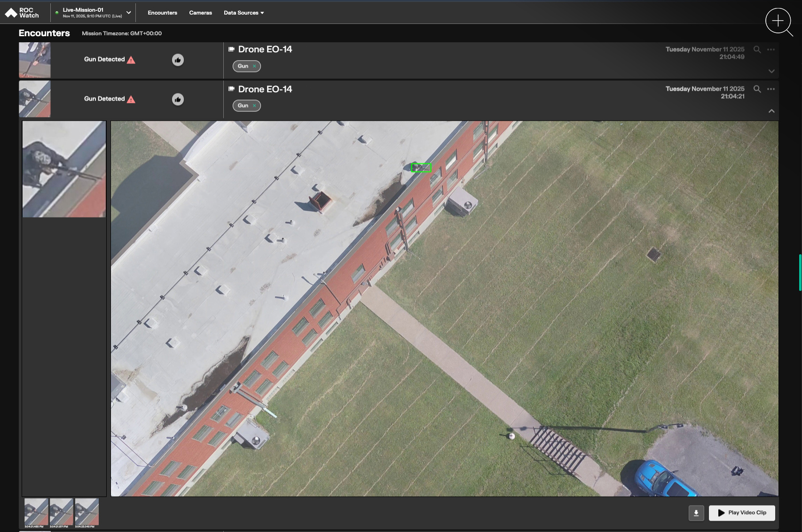802x532 pixels.
Task: Collapse the 21:04:21 encounter row
Action: tap(771, 111)
